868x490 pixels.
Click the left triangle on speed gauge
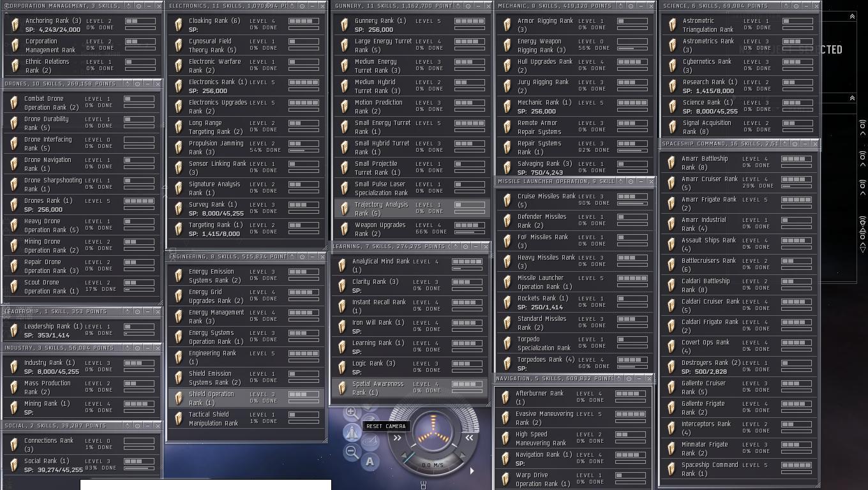coord(403,456)
